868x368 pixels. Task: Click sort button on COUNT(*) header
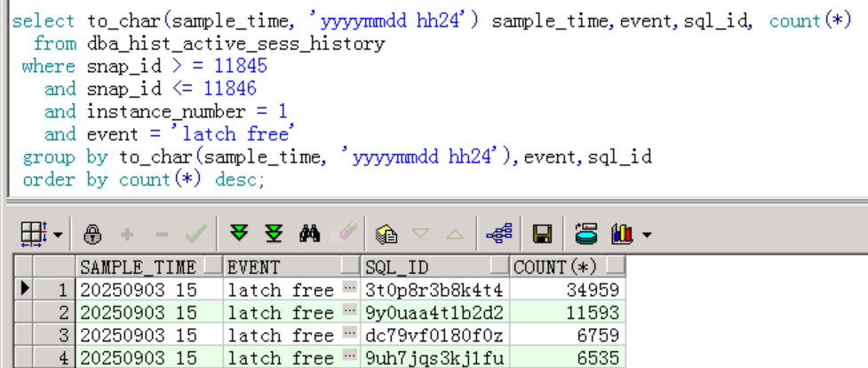[x=616, y=266]
